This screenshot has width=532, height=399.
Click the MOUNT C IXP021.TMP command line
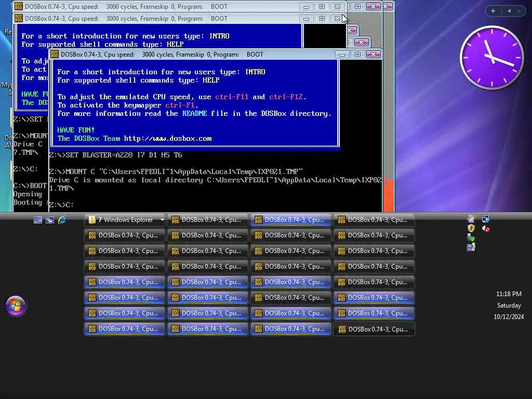click(x=176, y=171)
